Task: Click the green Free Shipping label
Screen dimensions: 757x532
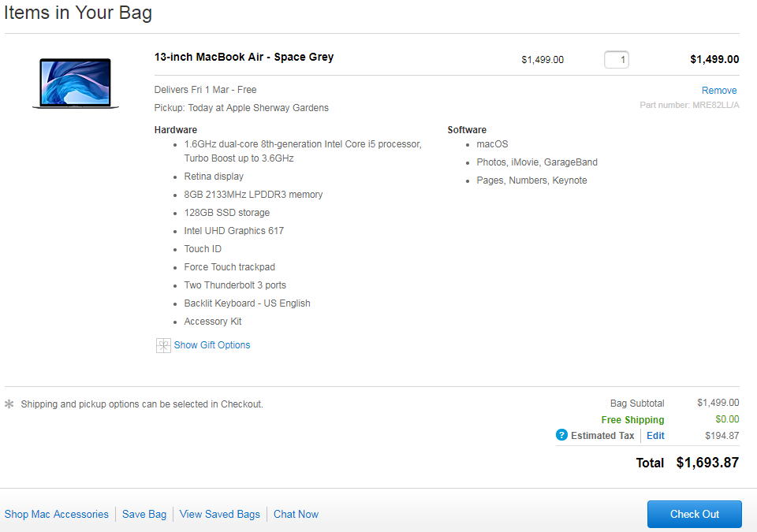Action: 632,420
